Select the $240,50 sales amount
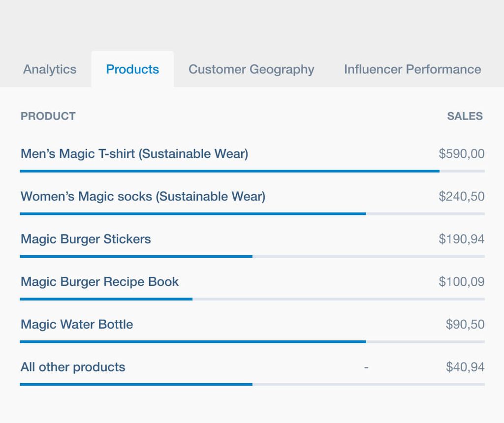Image resolution: width=504 pixels, height=423 pixels. [x=461, y=197]
